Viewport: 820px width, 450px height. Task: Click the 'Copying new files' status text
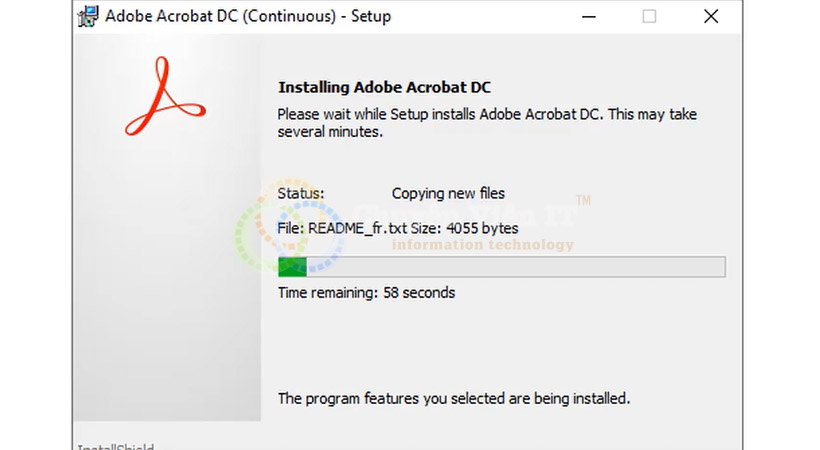pos(448,194)
